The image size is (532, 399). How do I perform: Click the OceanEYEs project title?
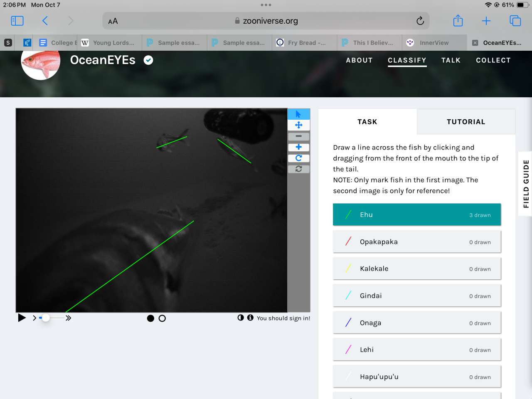103,60
